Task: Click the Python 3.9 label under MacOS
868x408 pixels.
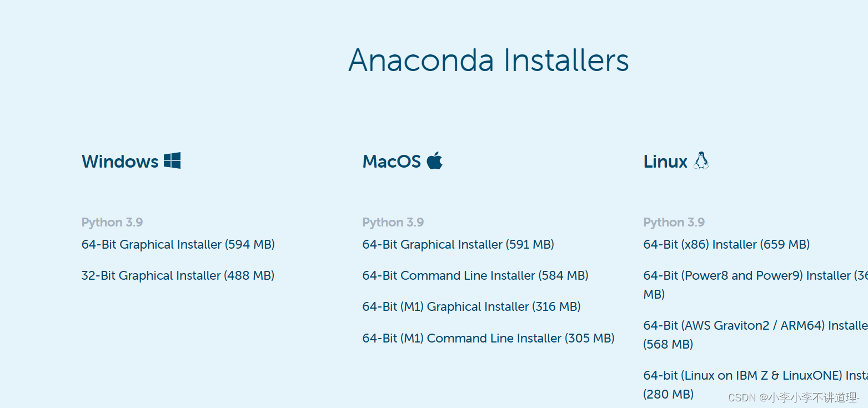Action: pyautogui.click(x=393, y=222)
